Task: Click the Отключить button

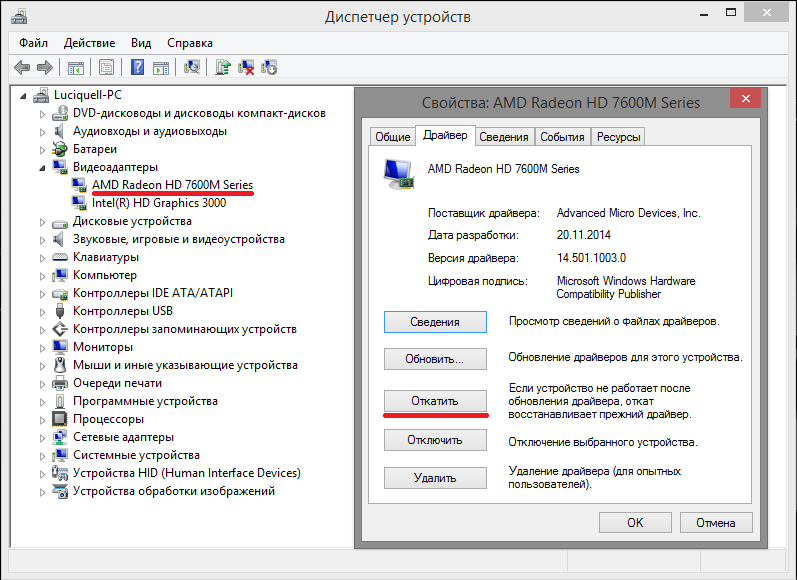Action: click(435, 440)
